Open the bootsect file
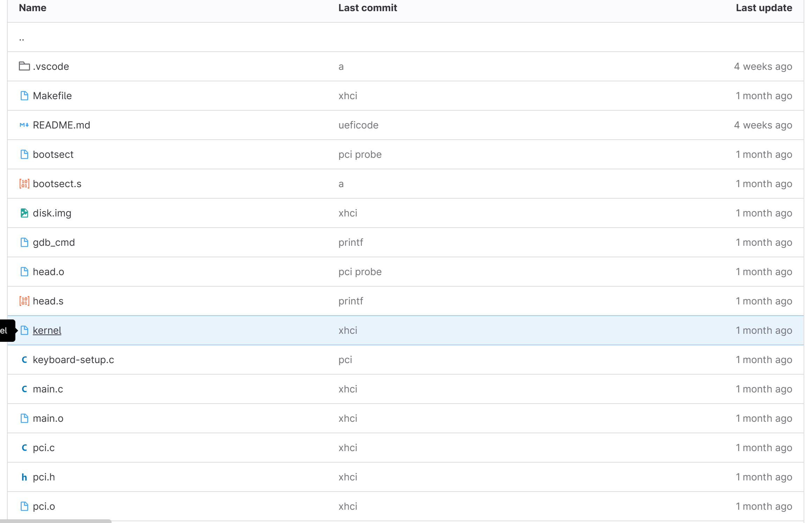812x523 pixels. pyautogui.click(x=53, y=154)
